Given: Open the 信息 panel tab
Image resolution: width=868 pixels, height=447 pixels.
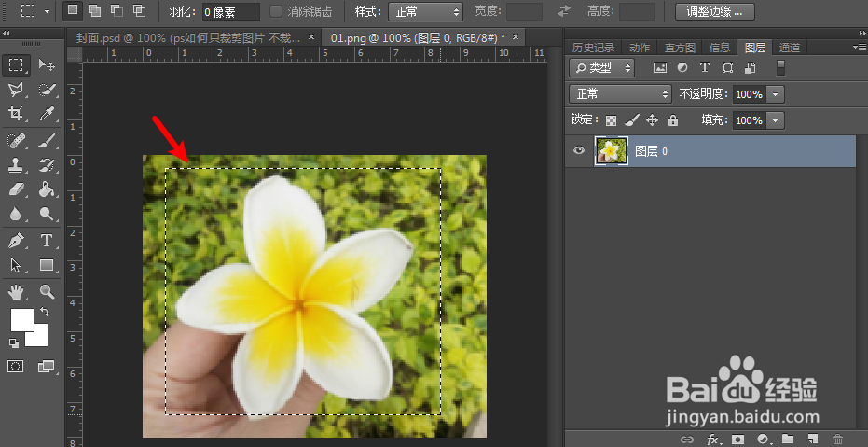Looking at the screenshot, I should [720, 48].
